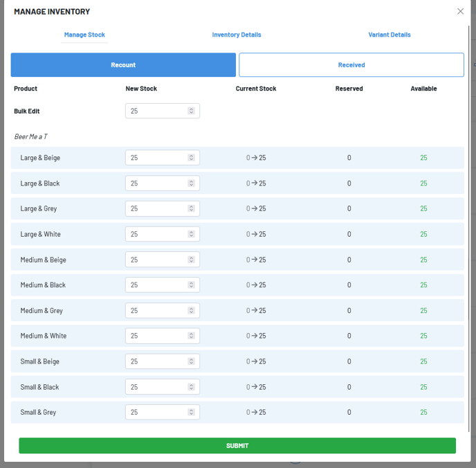
Task: Click the Bulk Edit stock field
Action: point(163,111)
